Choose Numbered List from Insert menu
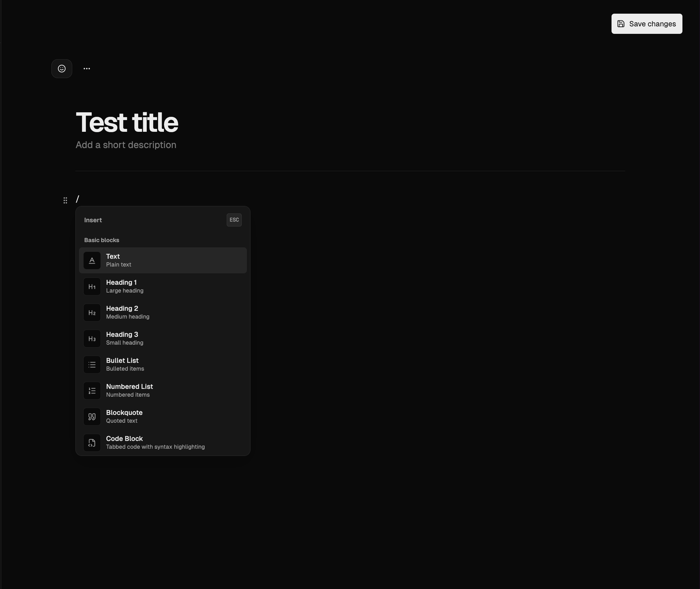Image resolution: width=700 pixels, height=589 pixels. [163, 391]
